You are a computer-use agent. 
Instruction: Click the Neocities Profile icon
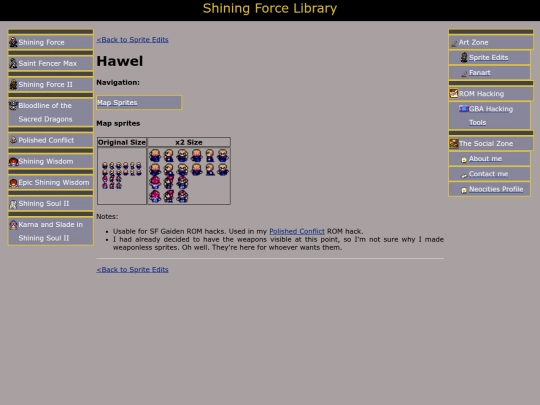pyautogui.click(x=464, y=190)
